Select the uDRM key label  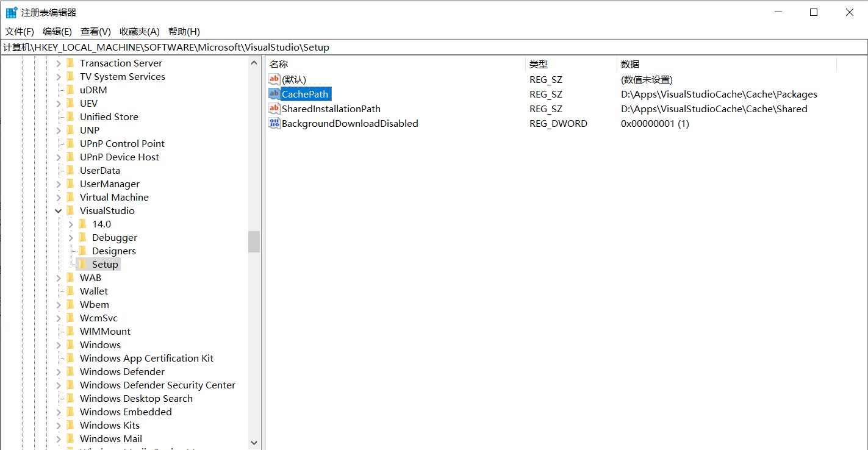(x=93, y=90)
